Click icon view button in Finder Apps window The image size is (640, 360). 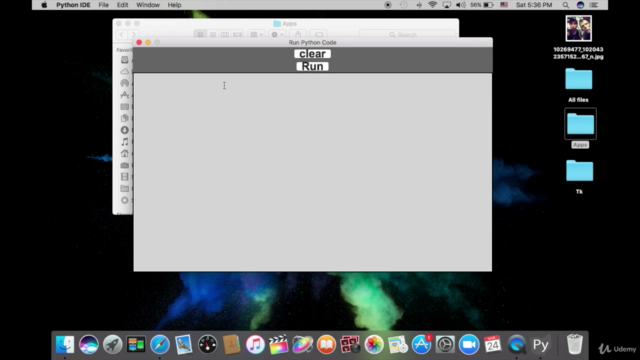click(x=200, y=35)
